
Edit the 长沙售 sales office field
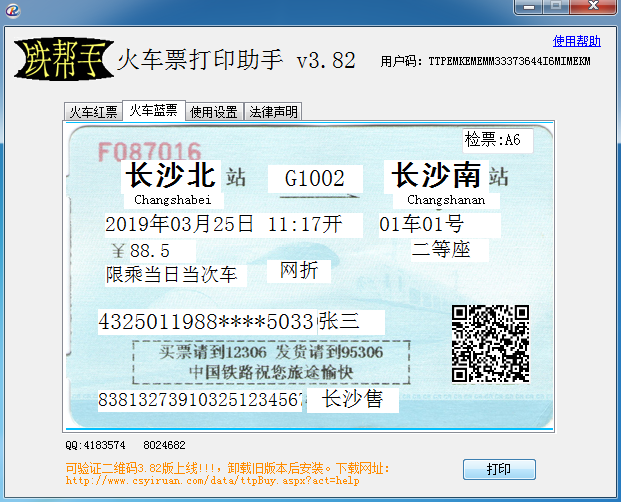pos(353,400)
